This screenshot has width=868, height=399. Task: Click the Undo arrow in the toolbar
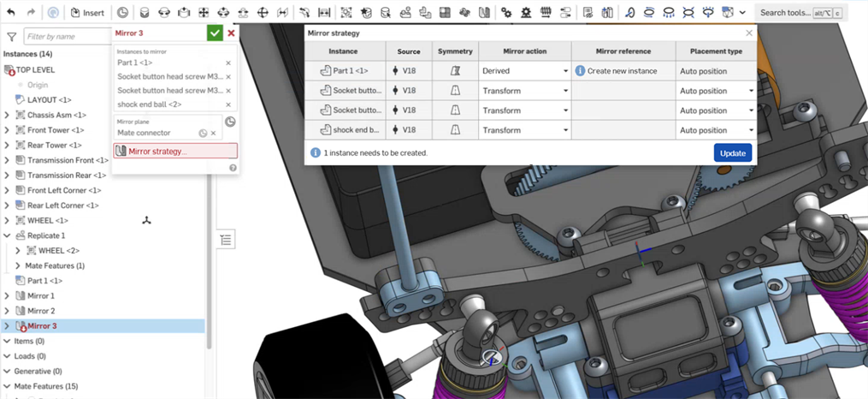[x=11, y=13]
